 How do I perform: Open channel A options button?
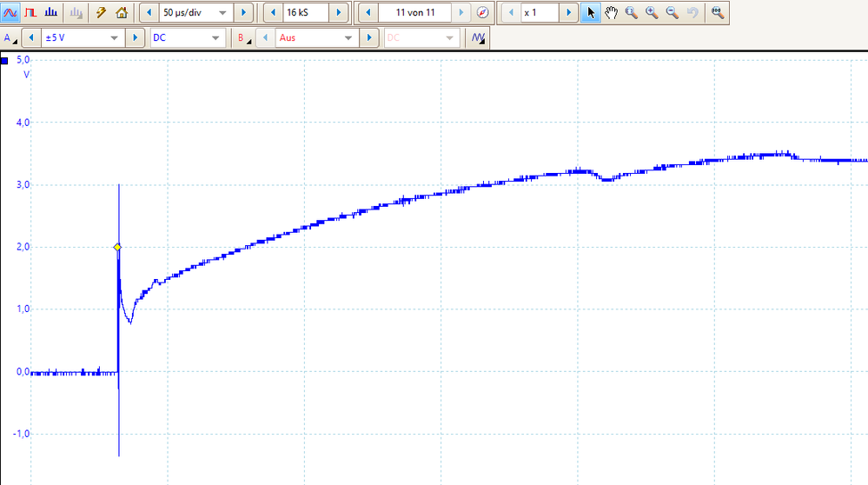click(x=10, y=37)
